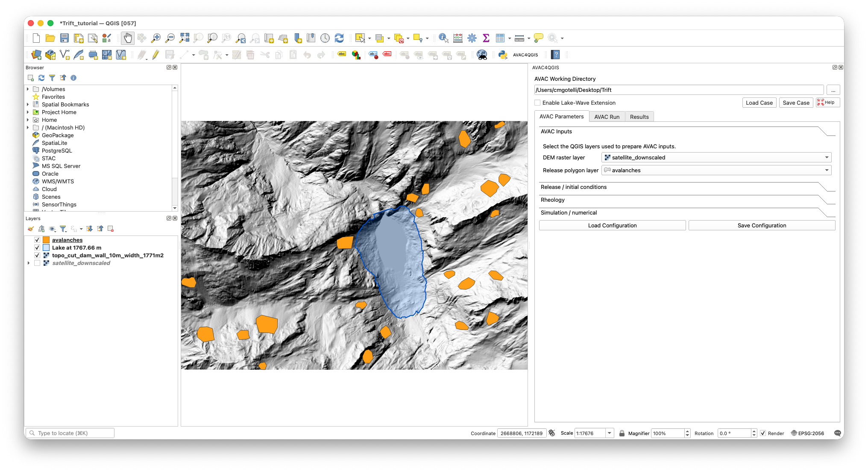
Task: Open the Release polygon layer dropdown
Action: tap(716, 170)
